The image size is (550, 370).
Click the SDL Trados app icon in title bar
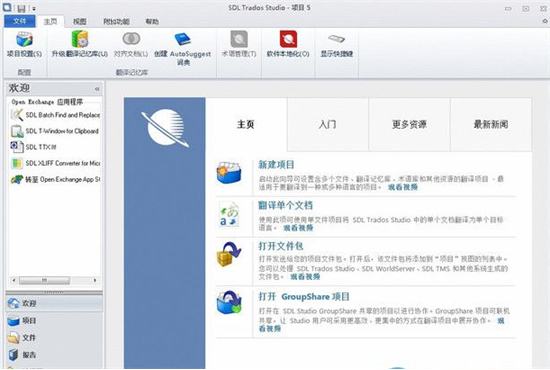point(7,7)
